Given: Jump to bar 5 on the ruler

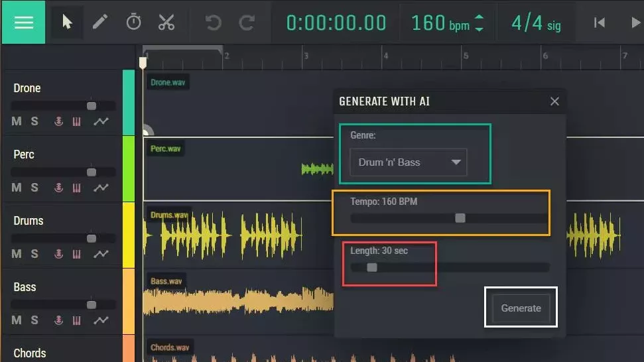Looking at the screenshot, I should pyautogui.click(x=465, y=56).
